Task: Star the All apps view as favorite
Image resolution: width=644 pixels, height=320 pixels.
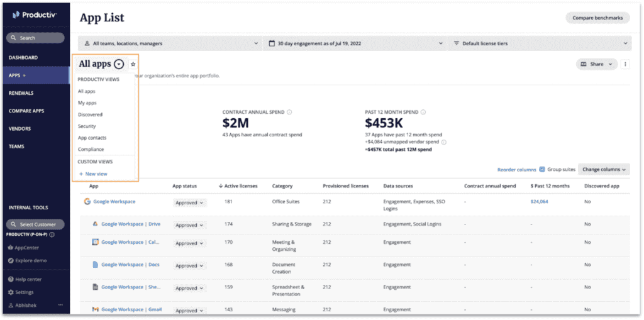Action: click(x=133, y=64)
